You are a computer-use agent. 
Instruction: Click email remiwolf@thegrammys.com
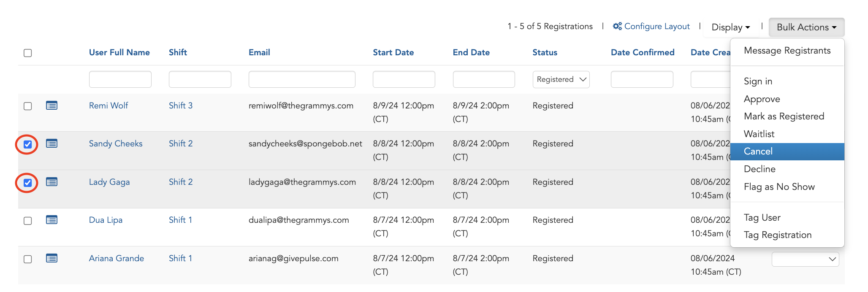pyautogui.click(x=301, y=105)
